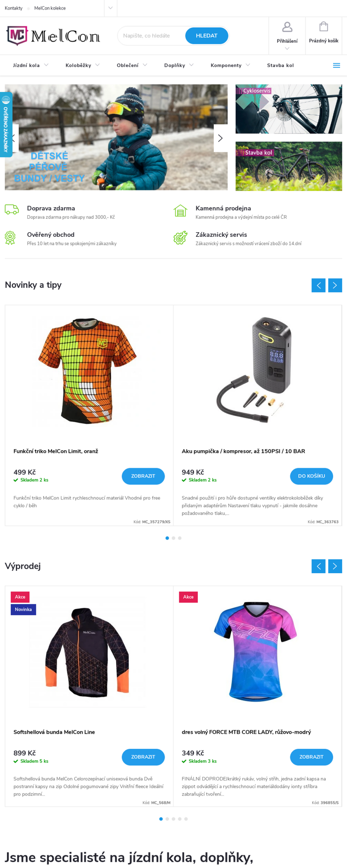
Task: Advance hero banner with right arrow
Action: pos(221,138)
